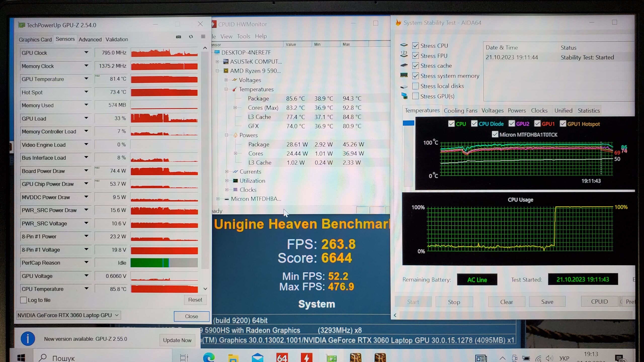
Task: Open File Explorer from taskbar
Action: (x=233, y=357)
